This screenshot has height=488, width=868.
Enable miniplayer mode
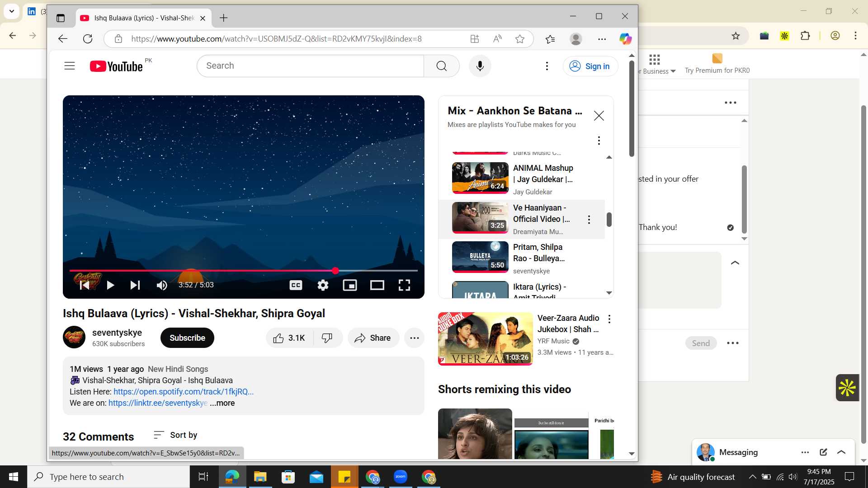click(350, 285)
